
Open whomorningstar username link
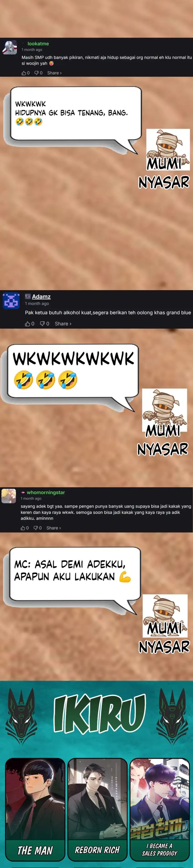[46, 492]
